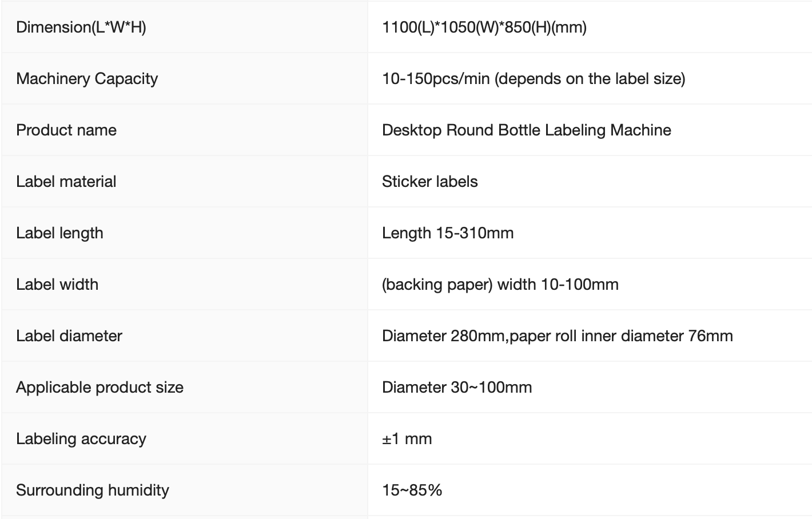Click the Product name label
The image size is (812, 519).
click(66, 130)
